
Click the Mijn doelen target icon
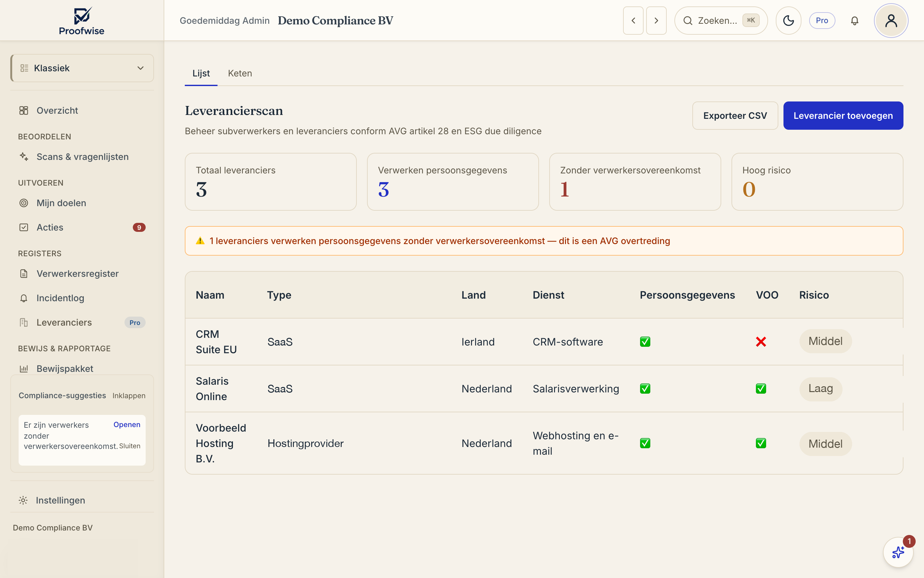click(24, 203)
